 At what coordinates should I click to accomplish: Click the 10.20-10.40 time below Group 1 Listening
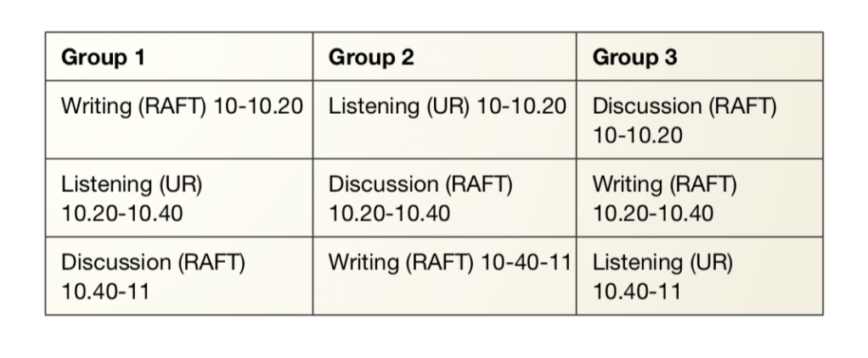point(121,213)
